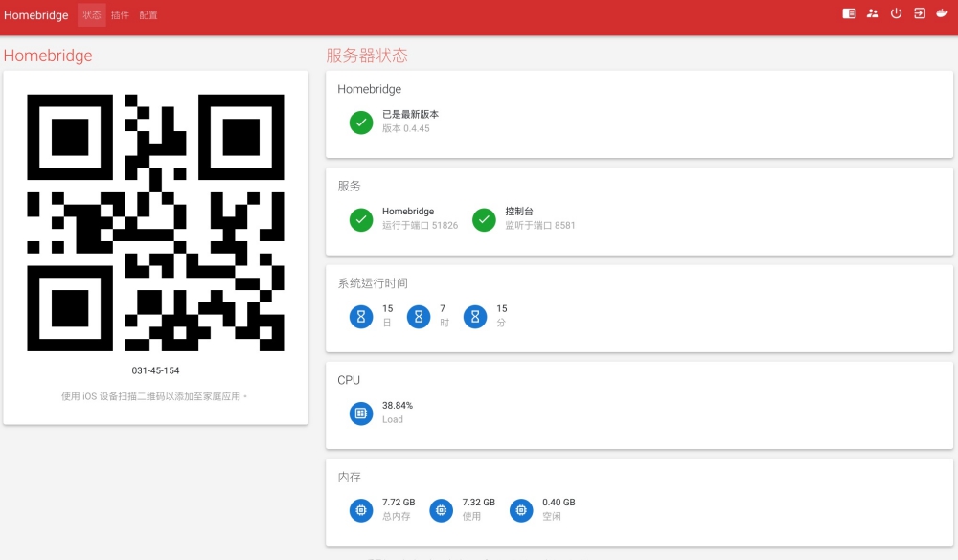Click the hourglass icon for 7 时
This screenshot has height=560, width=958.
coord(419,316)
